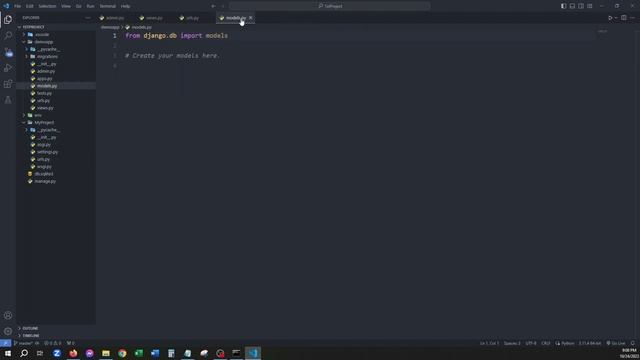The height and width of the screenshot is (360, 640).
Task: Open the File menu
Action: tap(18, 6)
